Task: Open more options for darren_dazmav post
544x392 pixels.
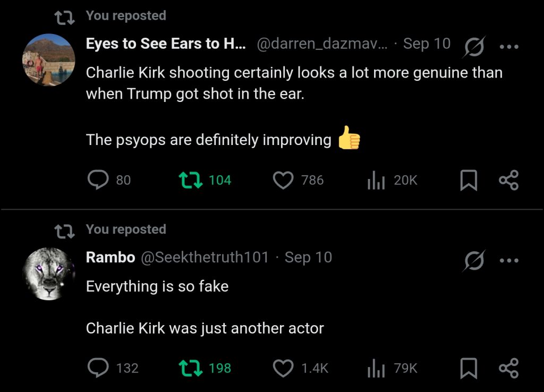Action: click(509, 47)
